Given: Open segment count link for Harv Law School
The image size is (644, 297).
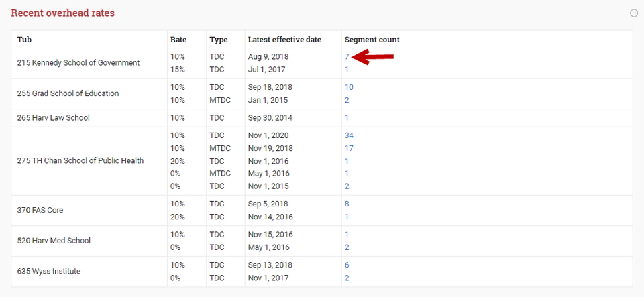Looking at the screenshot, I should [347, 118].
